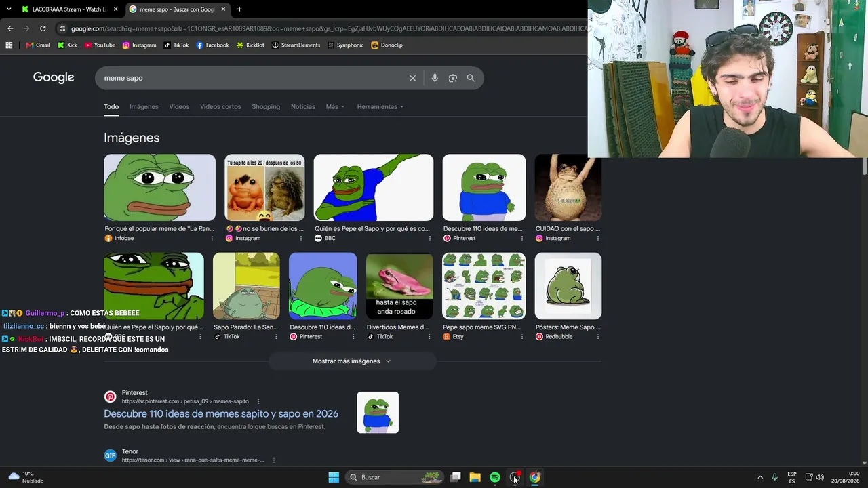Open options menu for Etsy image result
This screenshot has height=488, width=868.
521,337
